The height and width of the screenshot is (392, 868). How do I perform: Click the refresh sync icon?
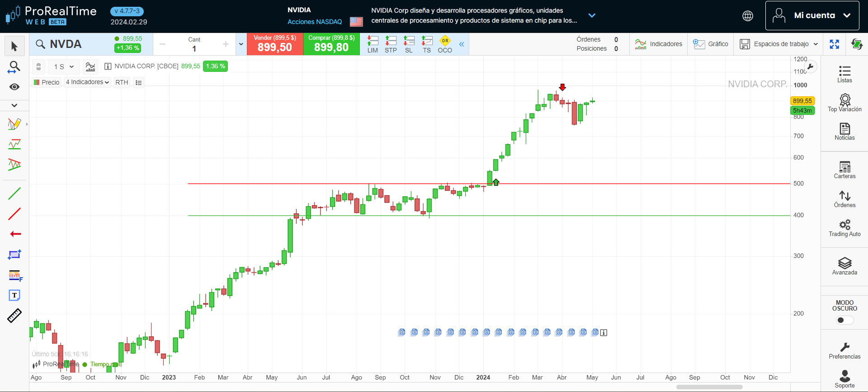tap(857, 44)
